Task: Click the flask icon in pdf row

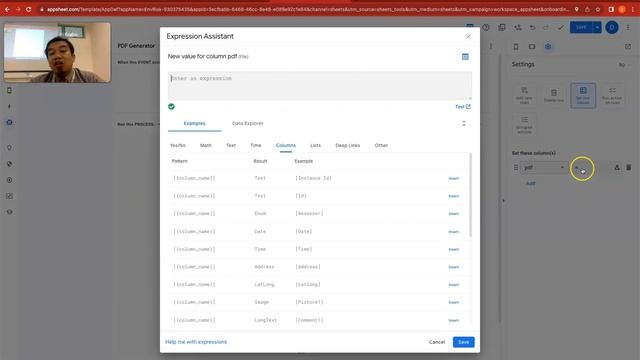Action: [x=617, y=167]
